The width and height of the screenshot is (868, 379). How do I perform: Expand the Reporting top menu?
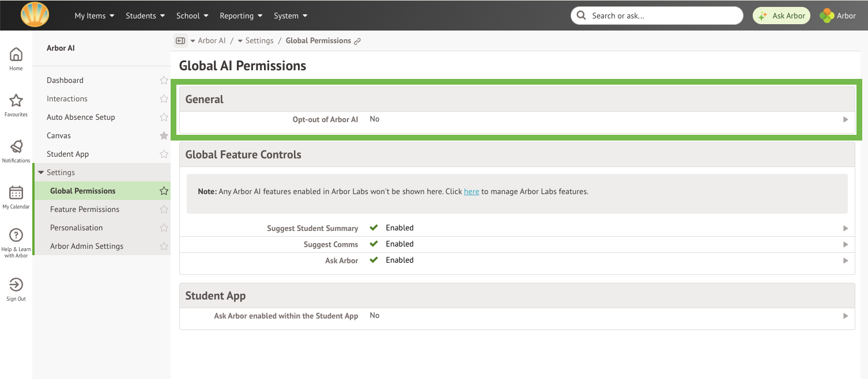tap(241, 16)
